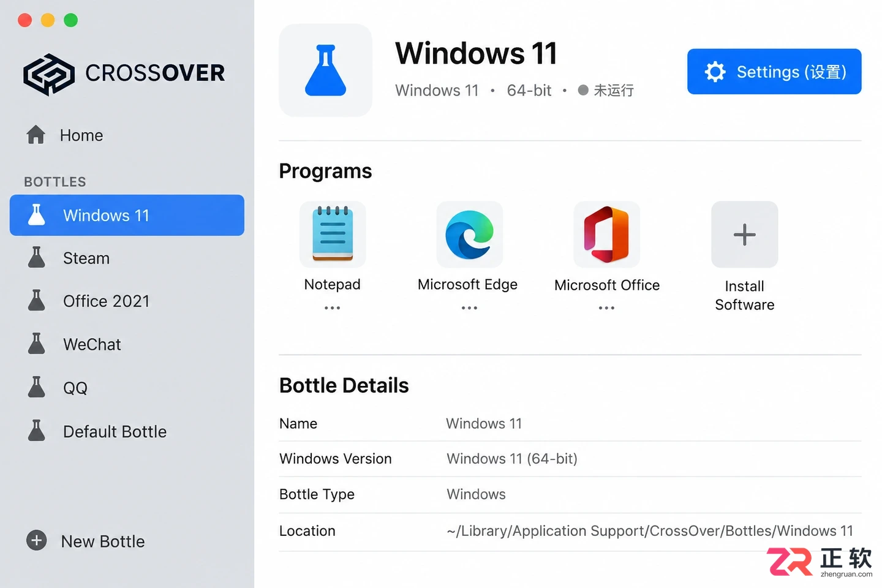Select the QQ bottle label

coord(75,388)
